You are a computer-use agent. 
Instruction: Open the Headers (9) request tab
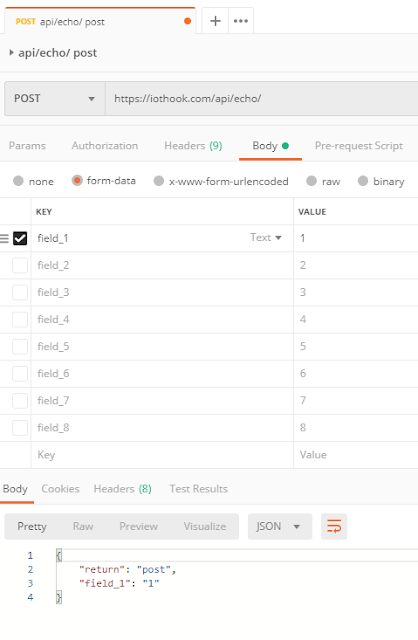click(x=193, y=146)
